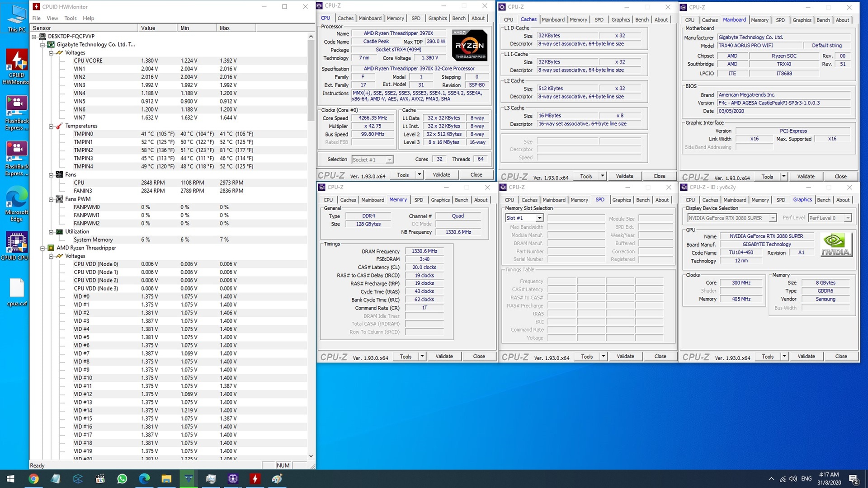The width and height of the screenshot is (868, 488).
Task: Open File Explorer from the taskbar
Action: 166,479
